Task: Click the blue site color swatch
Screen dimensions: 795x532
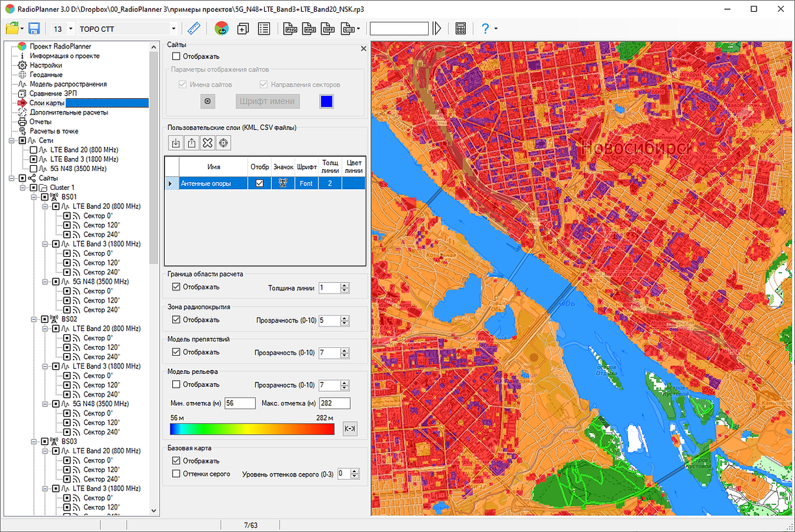Action: click(x=327, y=101)
